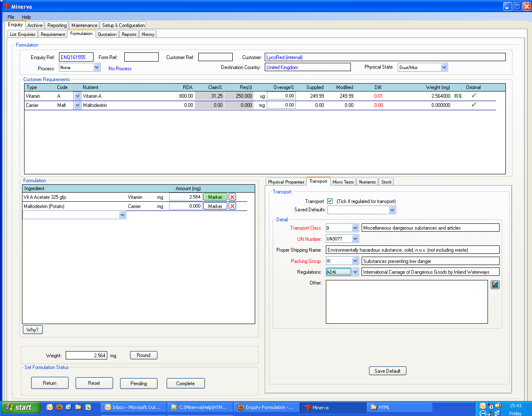
Task: Expand the Packing Group dropdown
Action: (x=355, y=261)
